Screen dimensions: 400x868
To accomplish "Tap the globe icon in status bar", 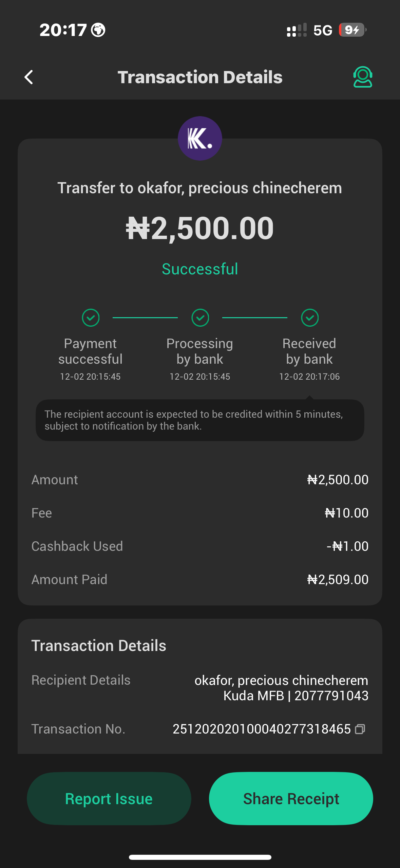I will tap(98, 30).
